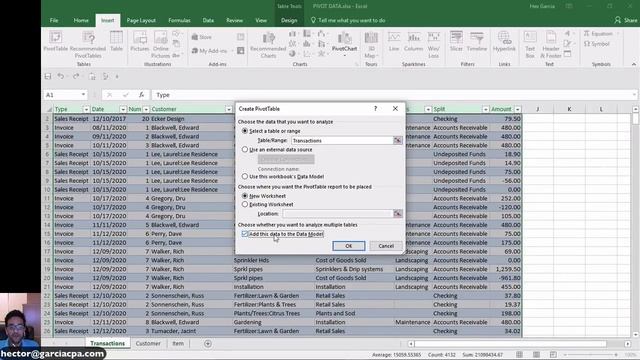Open the Date column filter dropdown
This screenshot has height=360, width=640.
point(122,109)
